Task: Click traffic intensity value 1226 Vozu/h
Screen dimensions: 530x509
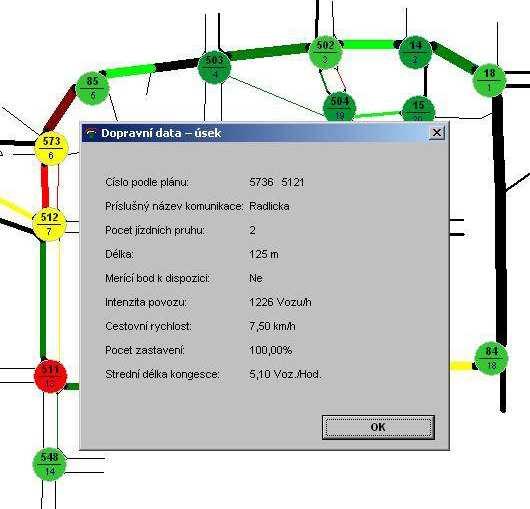Action: click(x=280, y=302)
